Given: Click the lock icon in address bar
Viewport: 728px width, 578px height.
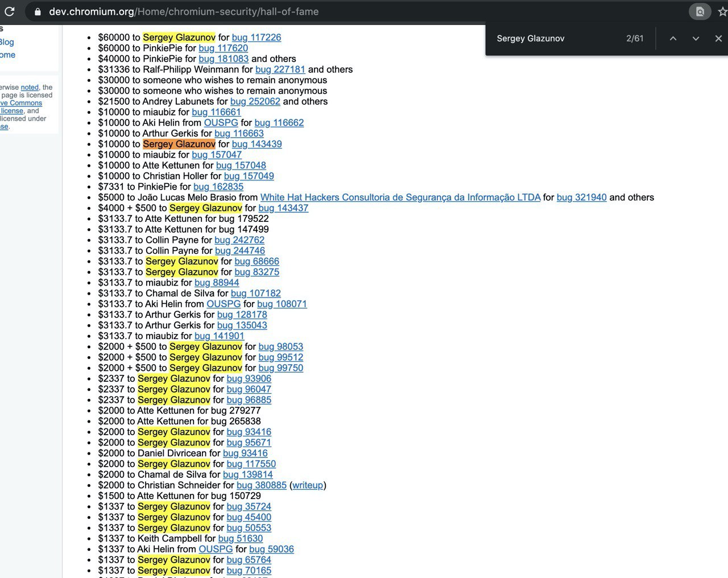Looking at the screenshot, I should pos(38,11).
